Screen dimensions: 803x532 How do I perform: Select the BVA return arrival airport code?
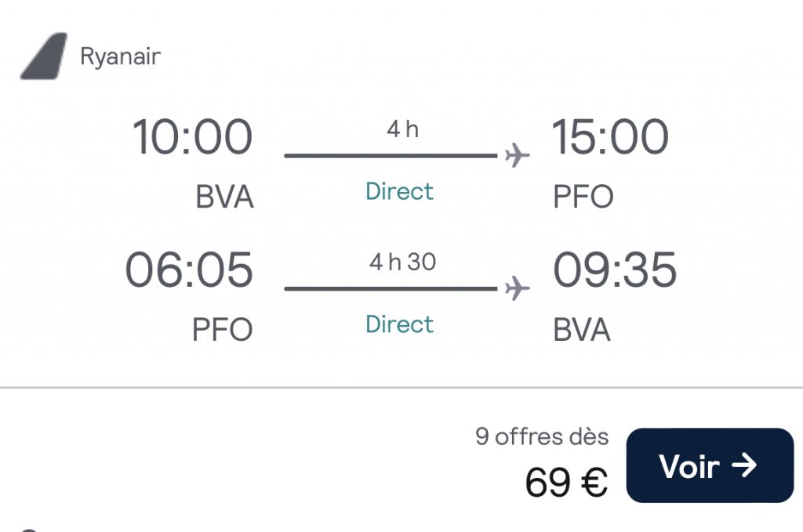(x=582, y=330)
